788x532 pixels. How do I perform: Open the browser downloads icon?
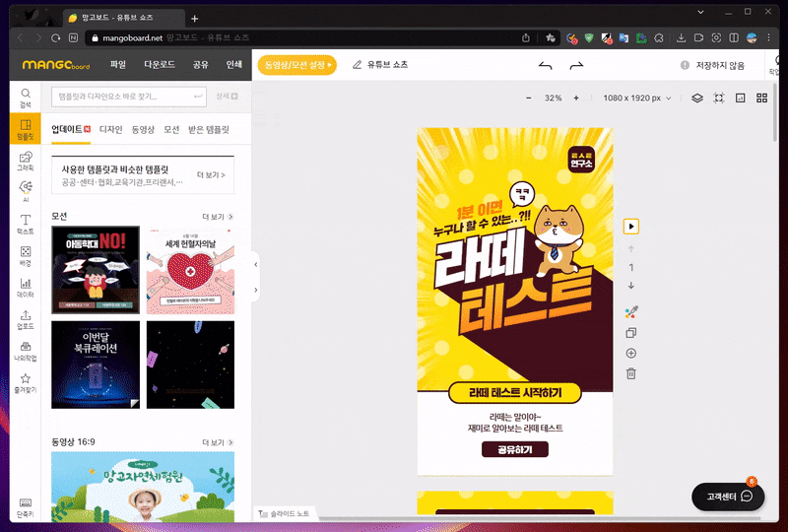pyautogui.click(x=681, y=37)
